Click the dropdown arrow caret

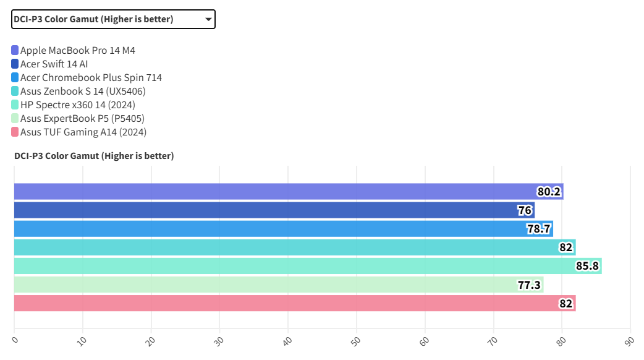click(x=208, y=20)
